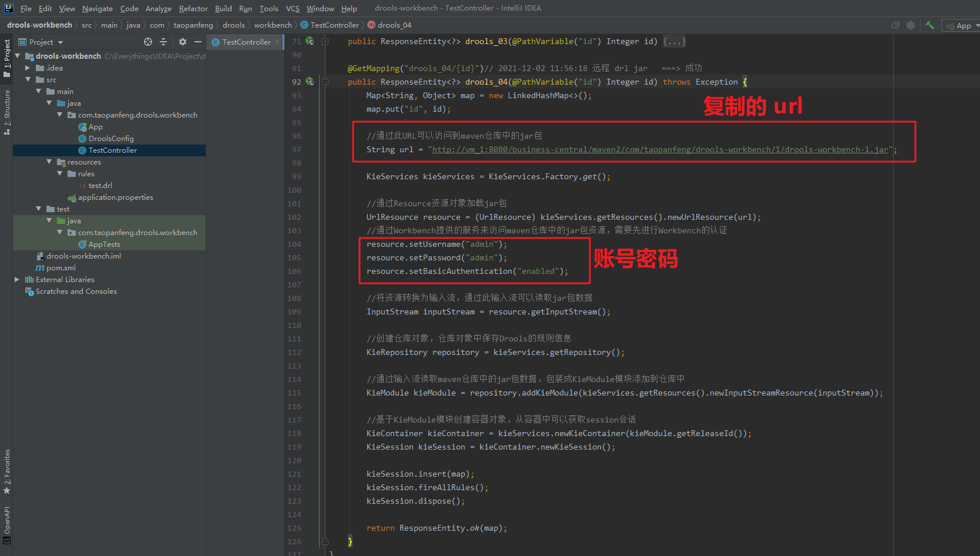
Task: Collapse the resources folder arrow
Action: (x=49, y=162)
